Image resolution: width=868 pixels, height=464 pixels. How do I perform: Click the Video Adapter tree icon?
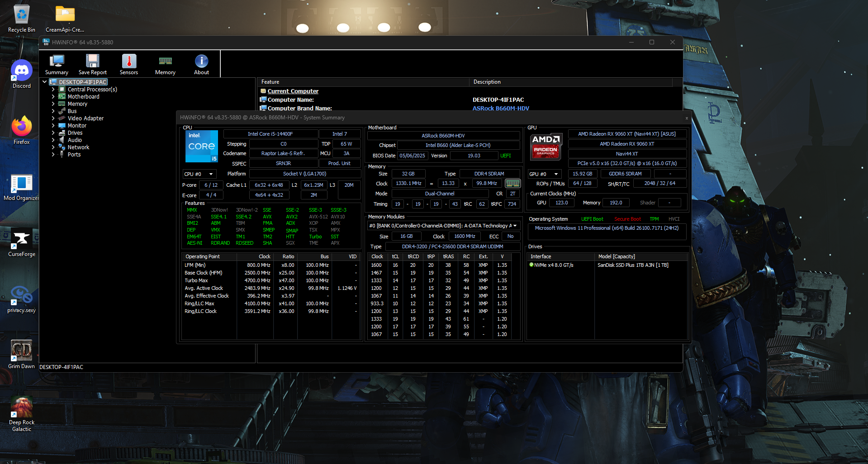coord(62,118)
